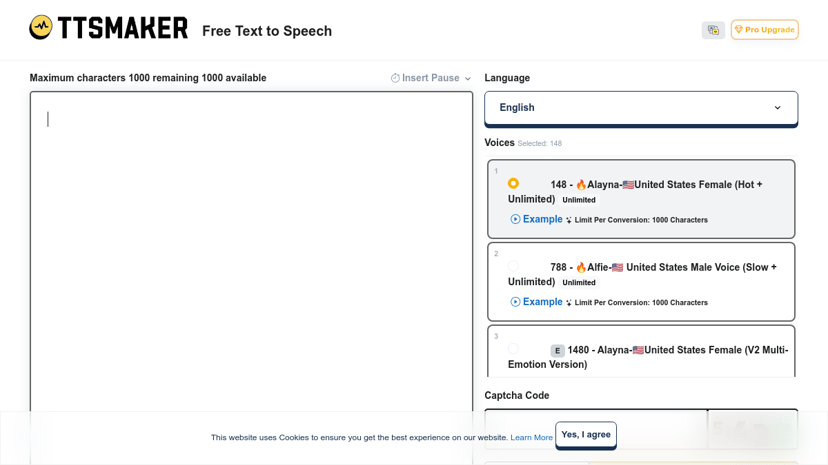
Task: Select voice 788 Alfie radio button
Action: click(513, 266)
